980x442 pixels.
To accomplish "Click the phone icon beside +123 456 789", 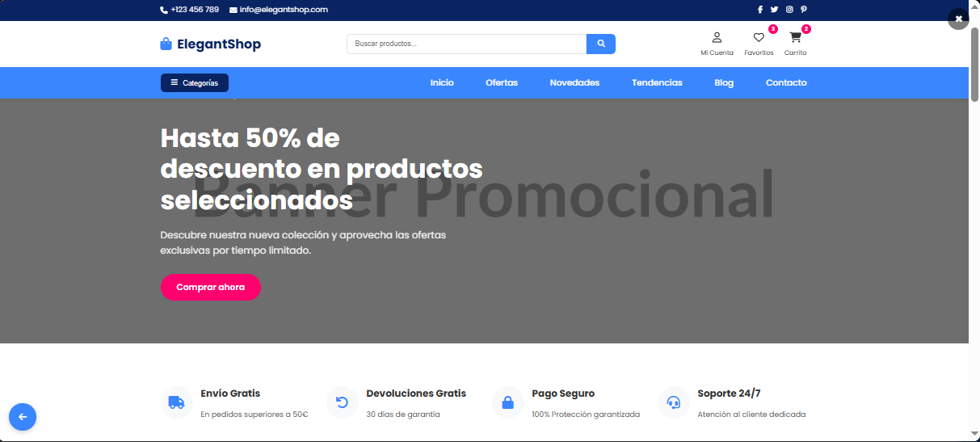I will tap(164, 10).
